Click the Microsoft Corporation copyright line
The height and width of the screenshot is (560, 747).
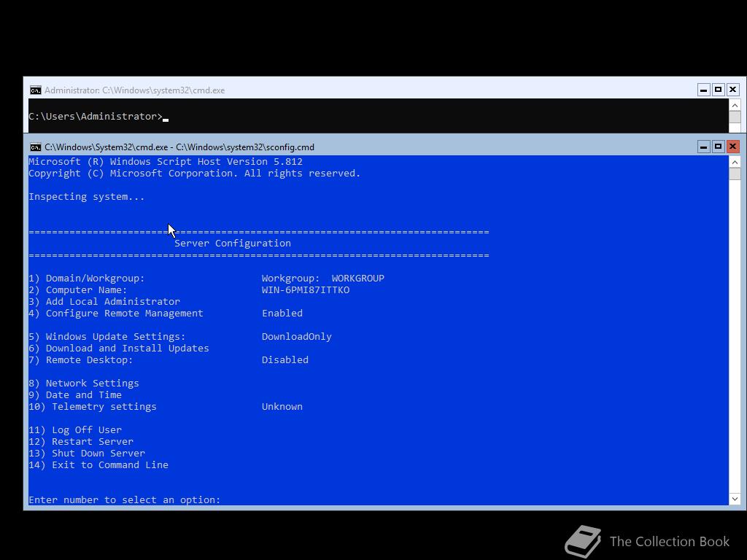(x=194, y=174)
